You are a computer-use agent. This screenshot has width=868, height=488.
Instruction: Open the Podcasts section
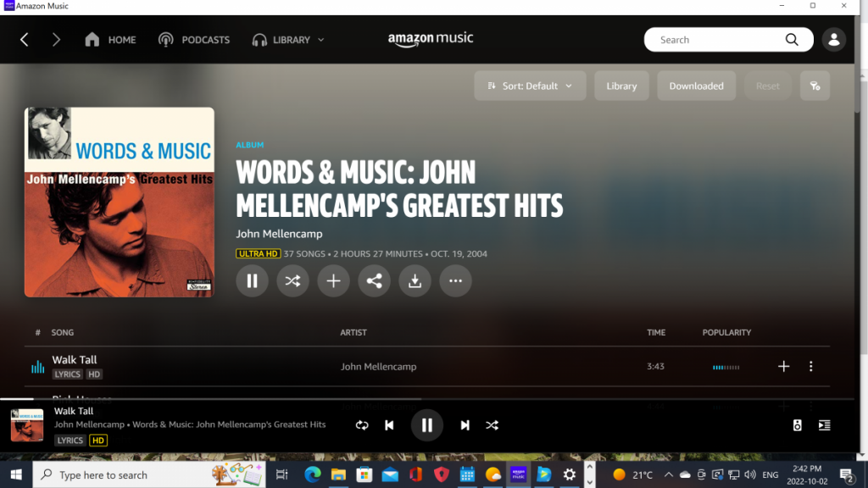point(194,40)
